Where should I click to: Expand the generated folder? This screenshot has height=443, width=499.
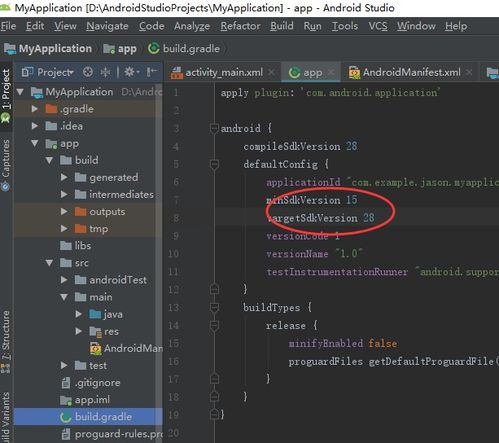[x=64, y=177]
